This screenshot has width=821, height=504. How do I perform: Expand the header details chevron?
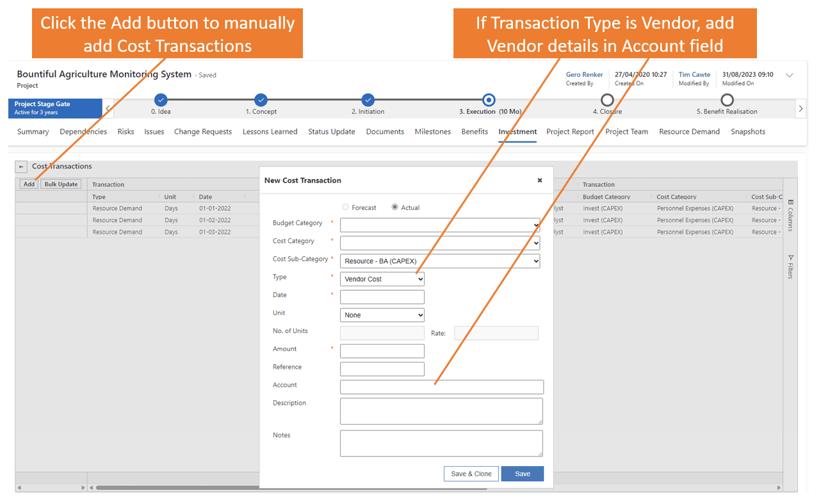[790, 76]
